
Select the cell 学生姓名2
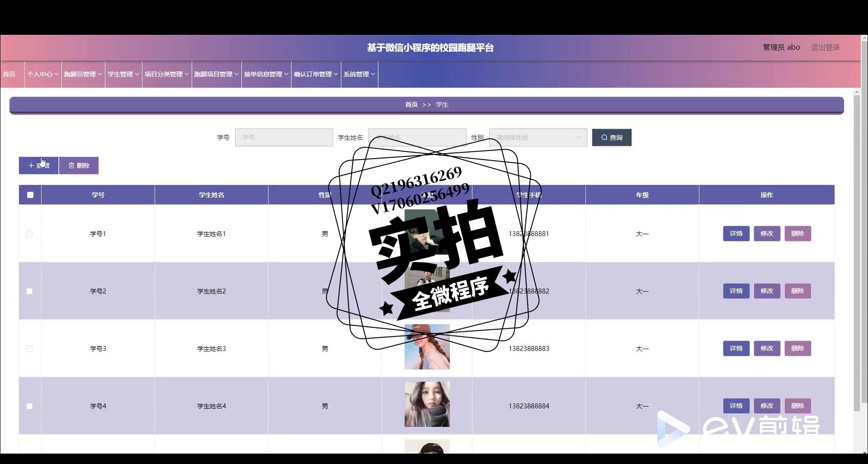click(212, 291)
